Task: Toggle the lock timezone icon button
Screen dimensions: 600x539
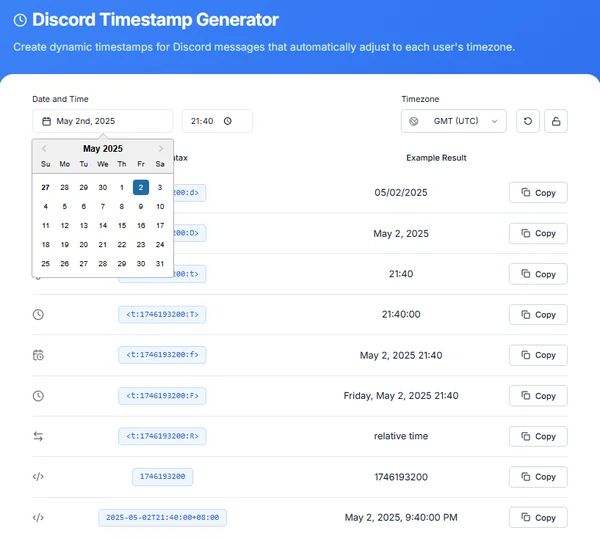Action: (556, 121)
